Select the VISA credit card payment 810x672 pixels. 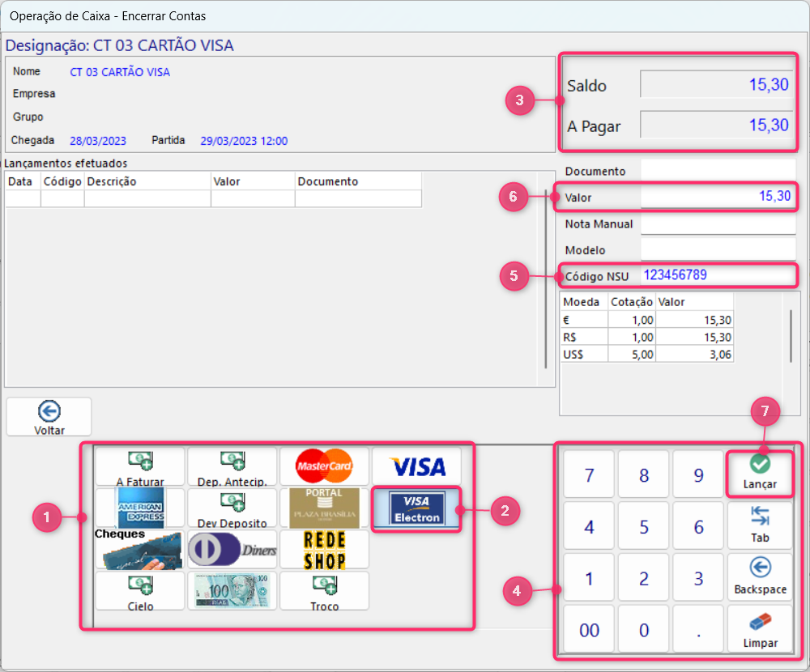416,467
